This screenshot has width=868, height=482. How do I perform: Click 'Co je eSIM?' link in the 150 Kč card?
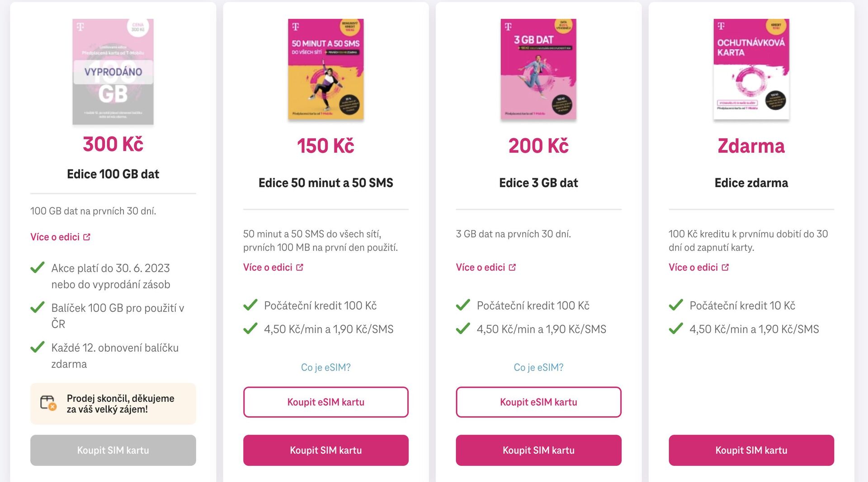[325, 367]
